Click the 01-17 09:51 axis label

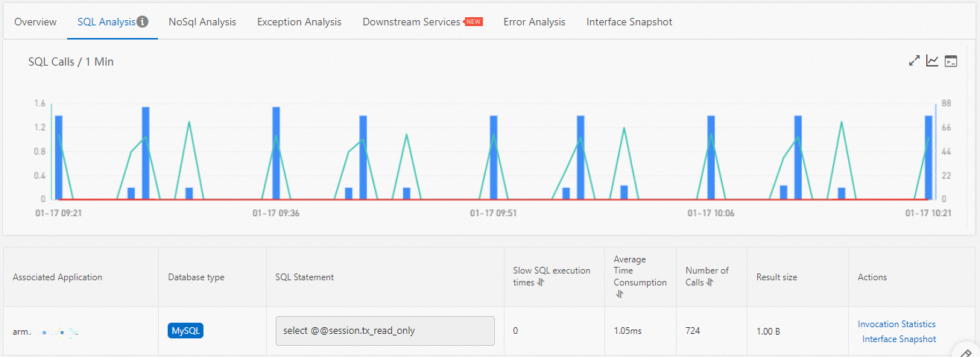493,212
